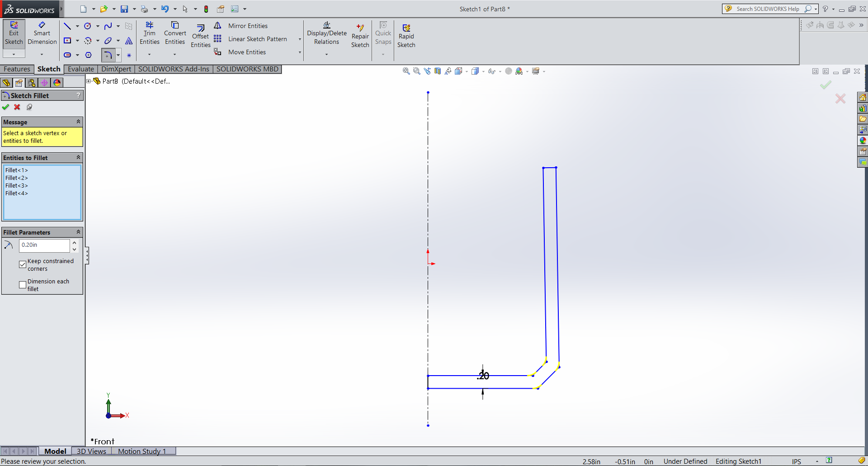Open the Design Library in task pane
This screenshot has height=466, width=868.
(x=863, y=108)
